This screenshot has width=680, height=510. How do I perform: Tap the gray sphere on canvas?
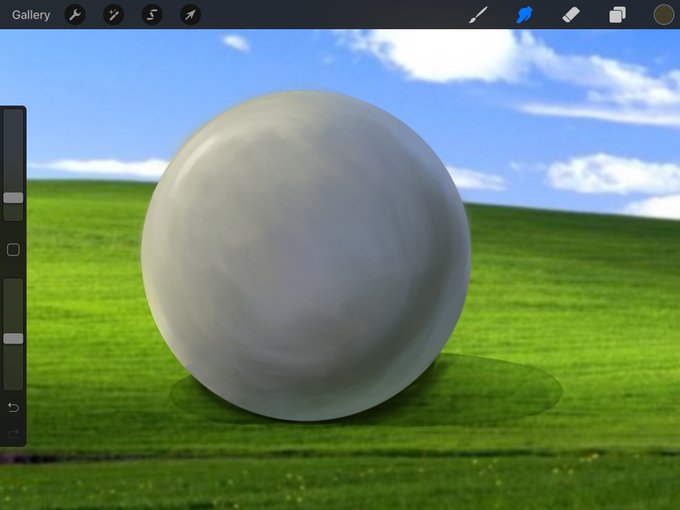click(x=306, y=256)
